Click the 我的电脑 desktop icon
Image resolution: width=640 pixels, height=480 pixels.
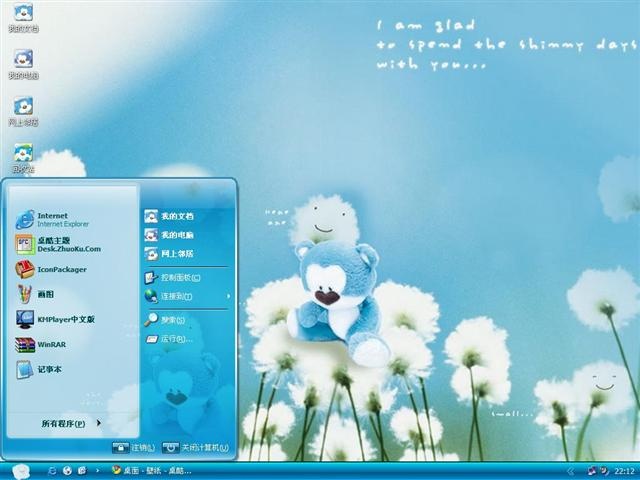pyautogui.click(x=23, y=63)
